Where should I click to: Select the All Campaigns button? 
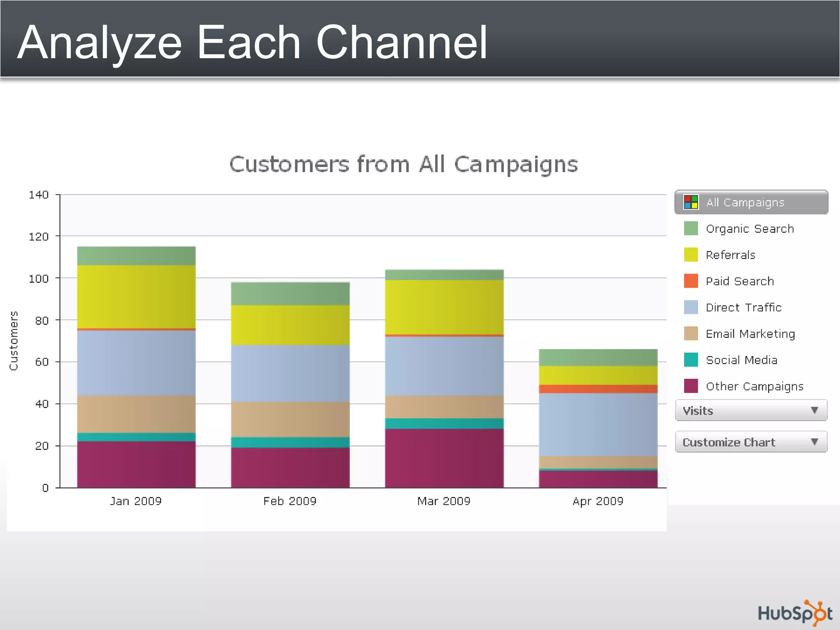click(x=751, y=202)
